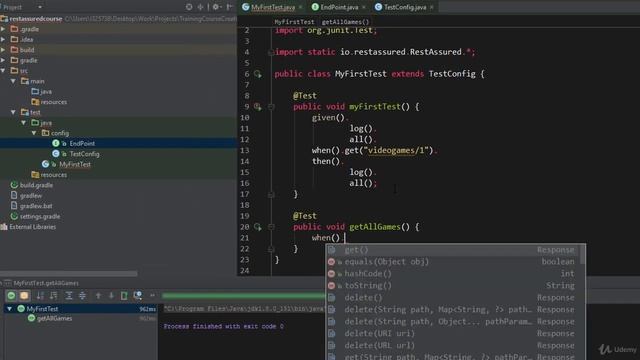This screenshot has width=640, height=360.
Task: Choose delete() completion entry
Action: (452, 298)
